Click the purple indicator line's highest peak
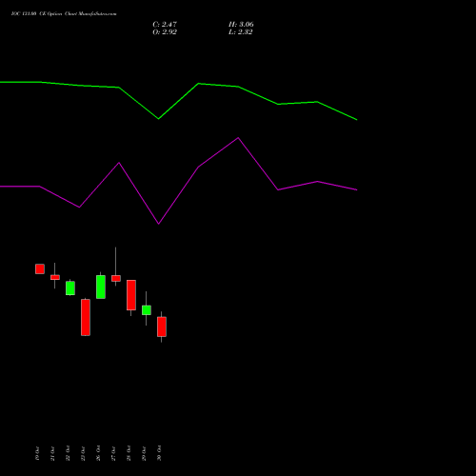476x476 pixels. (x=238, y=138)
